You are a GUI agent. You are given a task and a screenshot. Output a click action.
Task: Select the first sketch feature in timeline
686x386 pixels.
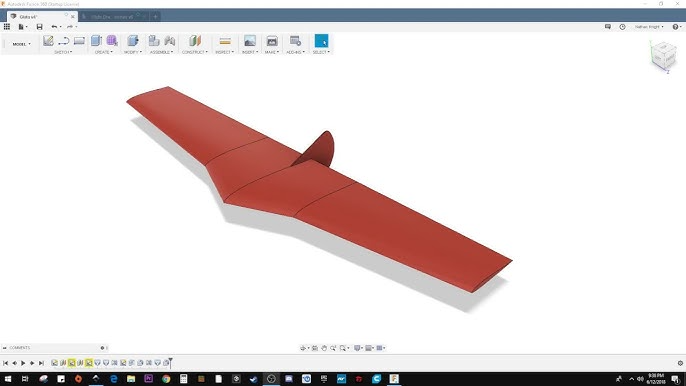click(54, 363)
